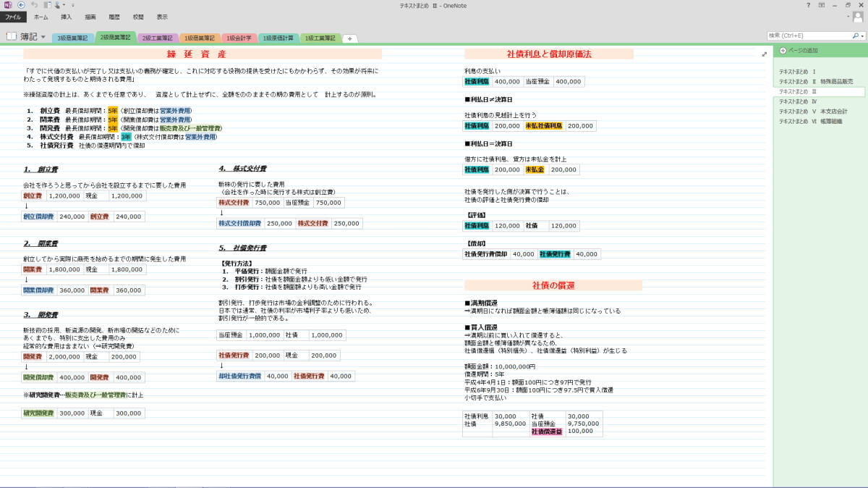Switch to the 1級工業簿記 section tab

(320, 38)
